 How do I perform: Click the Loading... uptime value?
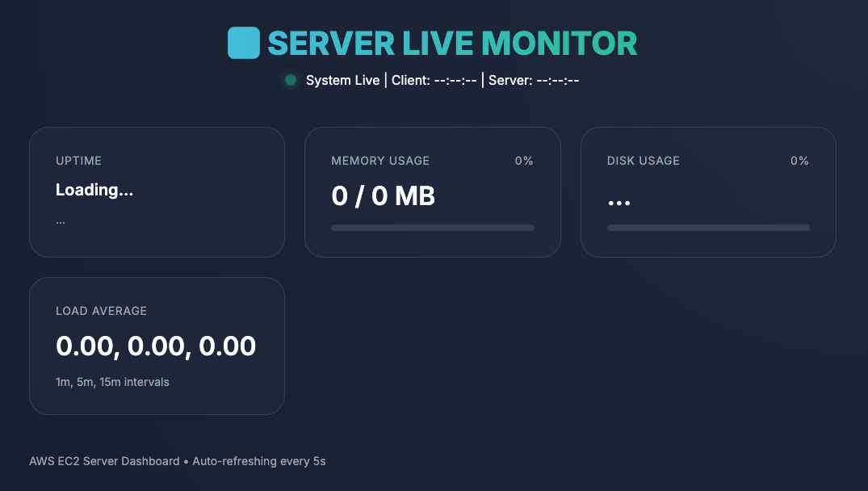click(x=94, y=190)
